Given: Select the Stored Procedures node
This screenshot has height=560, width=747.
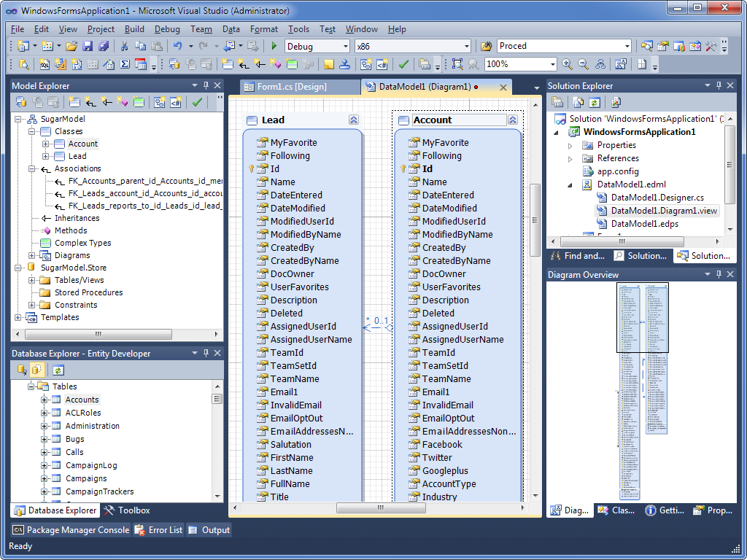Looking at the screenshot, I should tap(88, 292).
